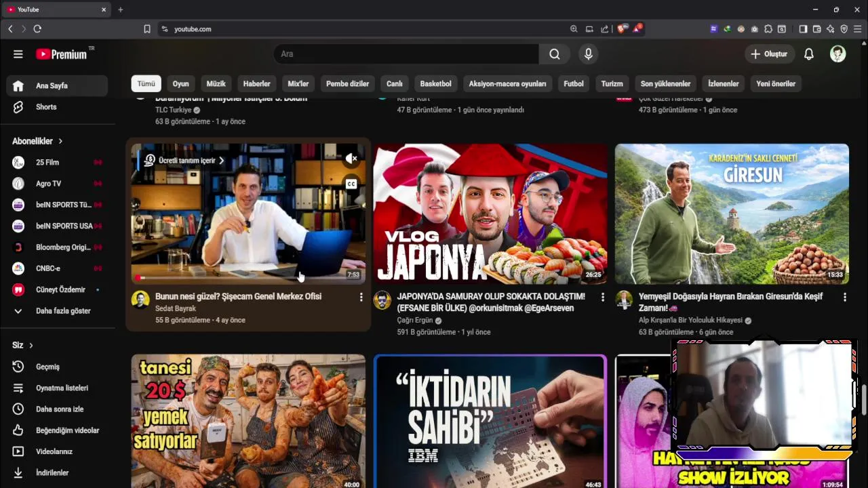The image size is (868, 488).
Task: Select the Turizm filter chip
Action: (612, 84)
